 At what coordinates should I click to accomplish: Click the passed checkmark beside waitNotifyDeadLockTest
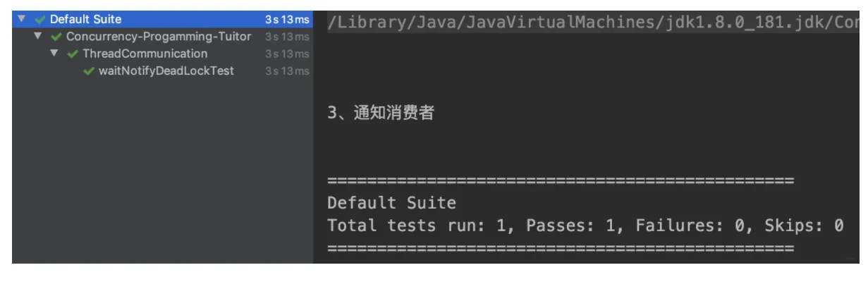pos(89,70)
